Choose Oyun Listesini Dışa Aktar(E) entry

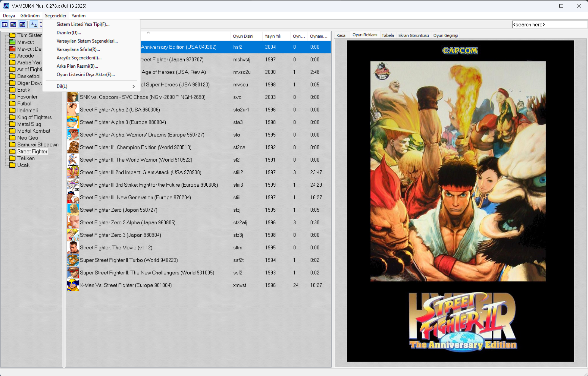(x=92, y=74)
